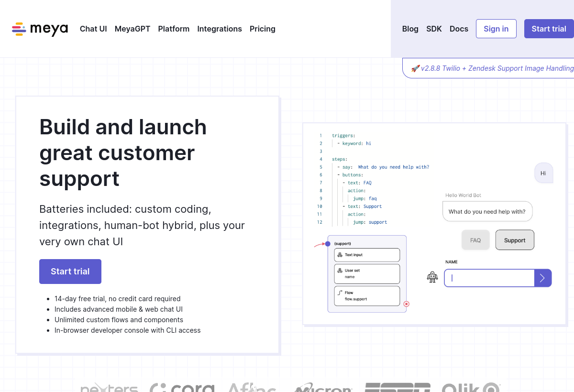574x392 pixels.
Task: Open the v2.8.8 Twilio Zendesk announcement banner
Action: (x=488, y=68)
